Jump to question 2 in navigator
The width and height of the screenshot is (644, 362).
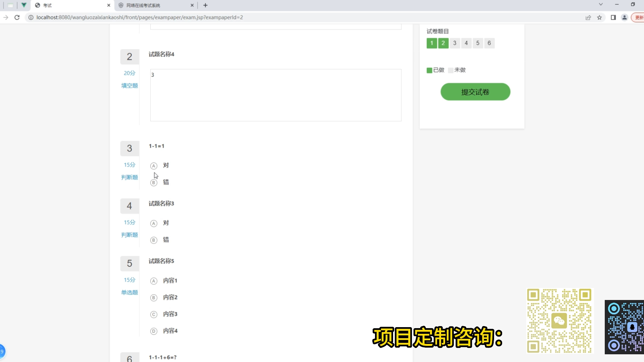(x=443, y=43)
